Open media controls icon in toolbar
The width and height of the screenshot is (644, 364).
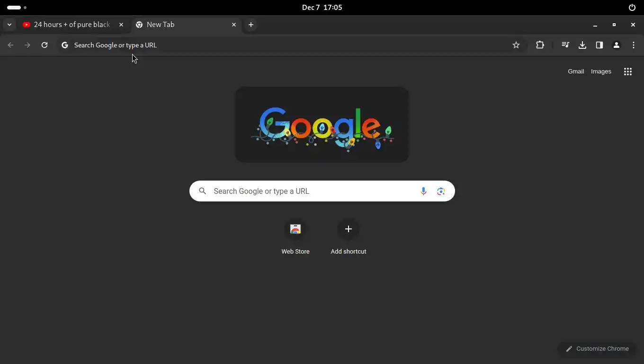click(565, 45)
